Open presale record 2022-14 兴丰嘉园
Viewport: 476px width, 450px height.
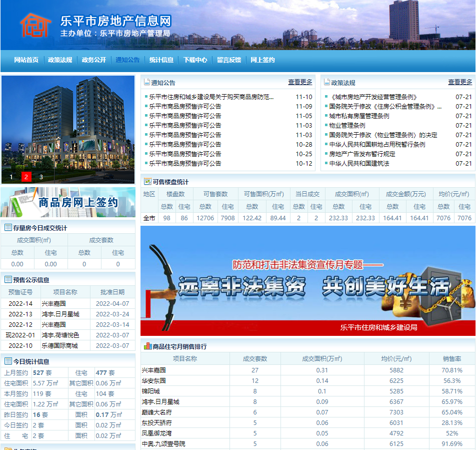click(x=53, y=304)
